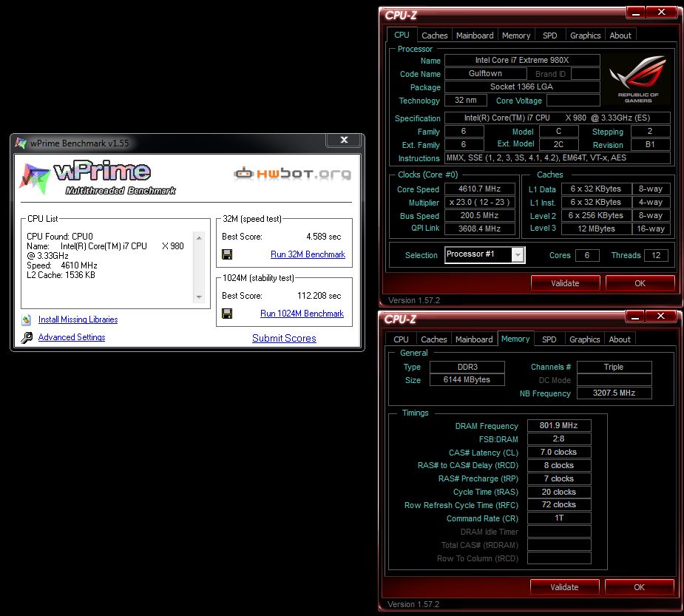This screenshot has height=616, width=684.
Task: Click the Technology value 32 nm
Action: 465,101
